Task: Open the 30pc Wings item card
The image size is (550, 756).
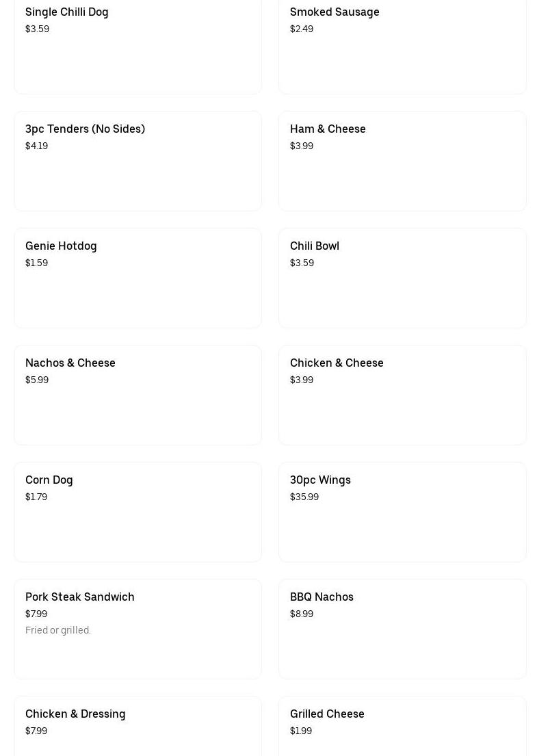Action: click(x=402, y=512)
